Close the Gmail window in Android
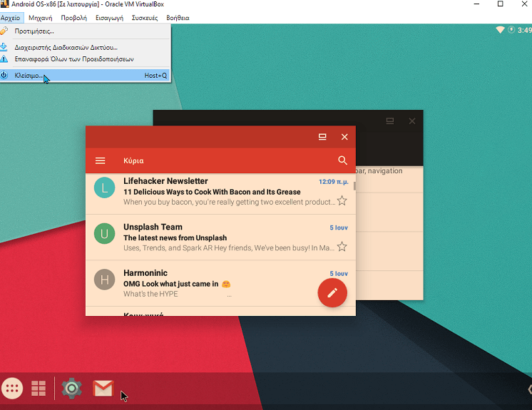This screenshot has width=532, height=410. point(344,137)
